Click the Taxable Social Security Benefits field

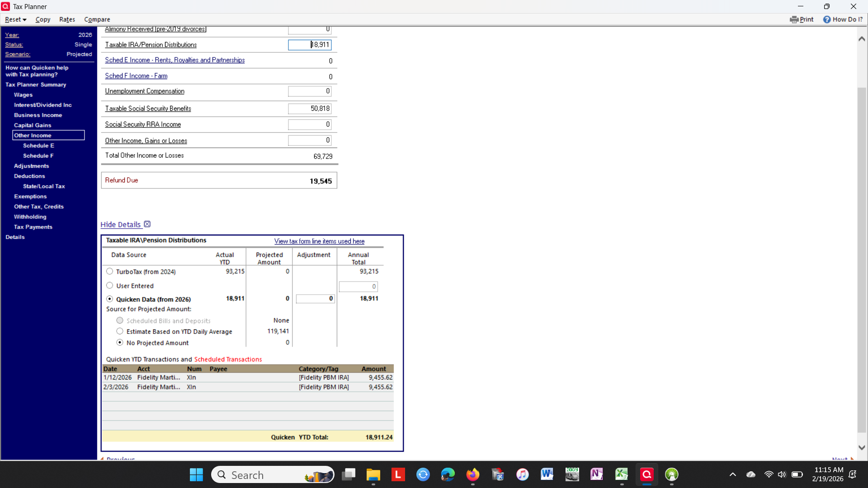click(x=310, y=108)
